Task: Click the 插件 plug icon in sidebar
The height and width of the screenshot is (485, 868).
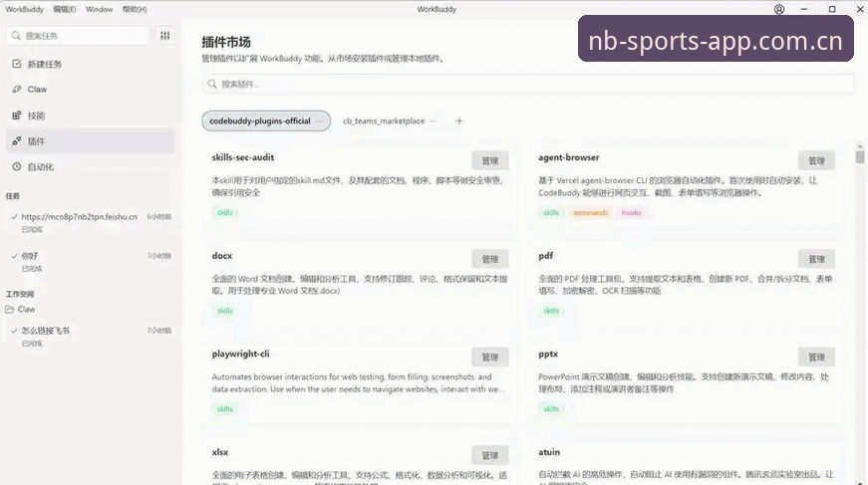Action: tap(17, 141)
